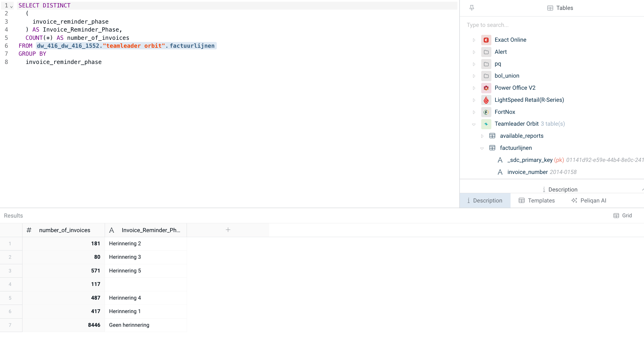Click the Alert folder icon
Screen dimensions: 644x360
coord(486,52)
